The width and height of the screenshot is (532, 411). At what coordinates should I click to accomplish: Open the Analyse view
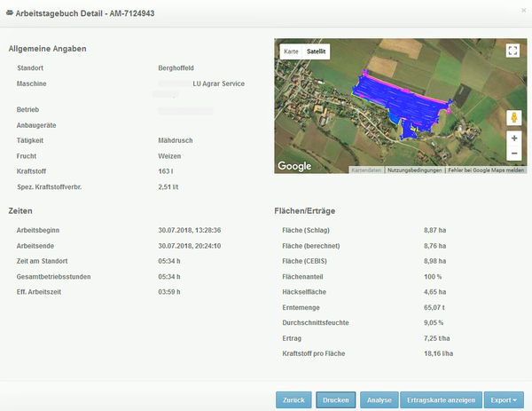tap(379, 399)
